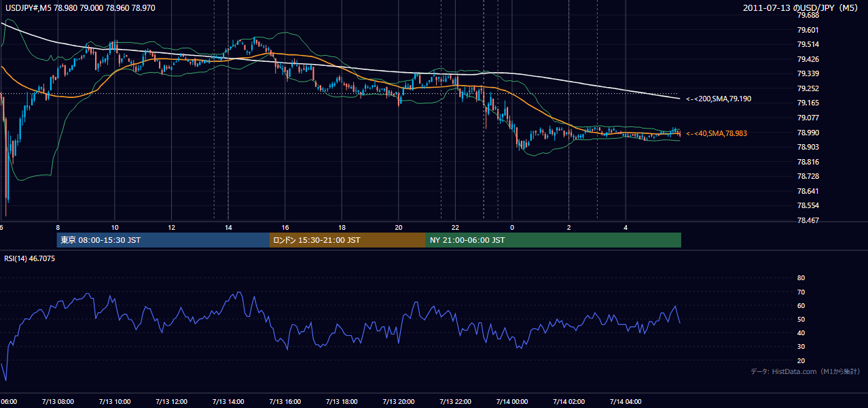Click hour label 12 under price chart
The width and height of the screenshot is (868, 408).
coord(172,228)
